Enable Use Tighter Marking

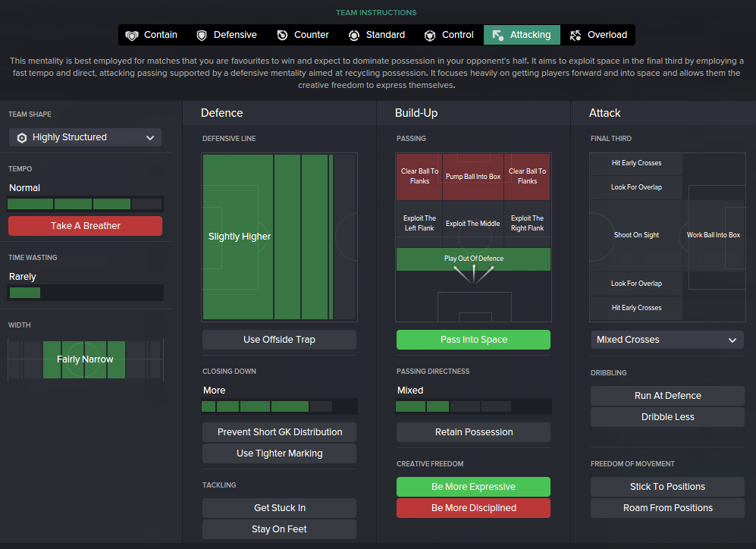[x=279, y=453]
